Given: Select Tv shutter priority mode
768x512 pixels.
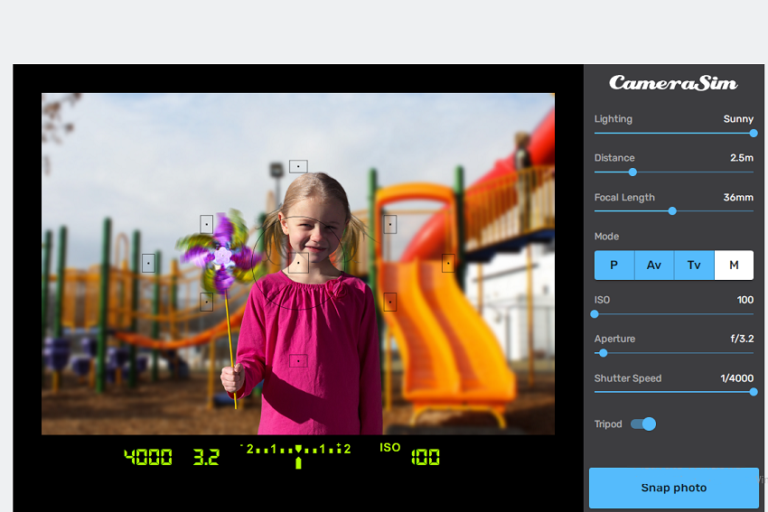Looking at the screenshot, I should click(x=694, y=265).
